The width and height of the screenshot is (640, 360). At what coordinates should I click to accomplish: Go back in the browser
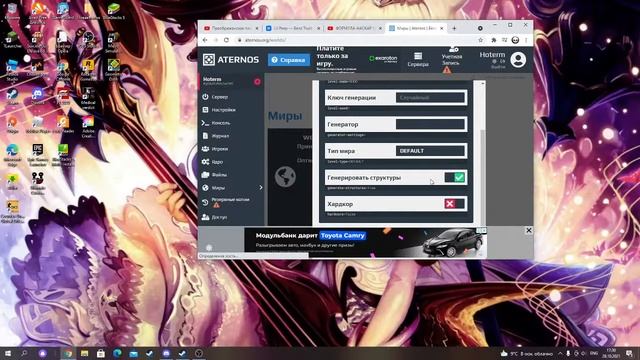tap(205, 40)
